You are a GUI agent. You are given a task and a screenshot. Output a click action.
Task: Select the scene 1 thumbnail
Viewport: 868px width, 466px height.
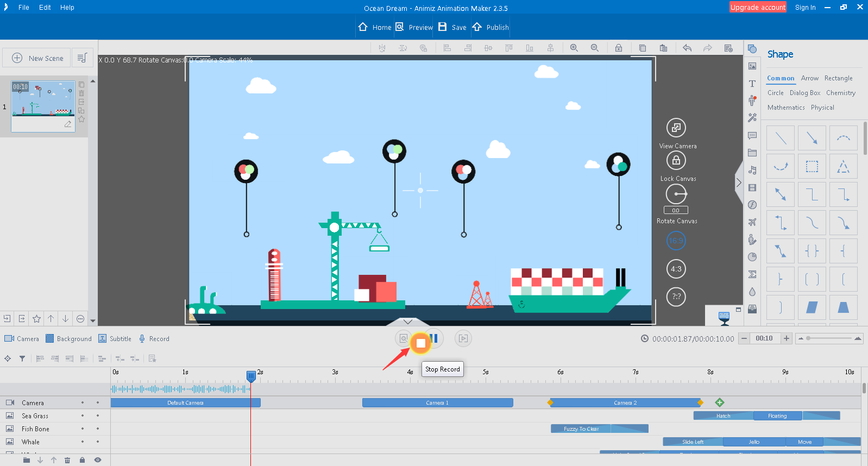pyautogui.click(x=43, y=106)
